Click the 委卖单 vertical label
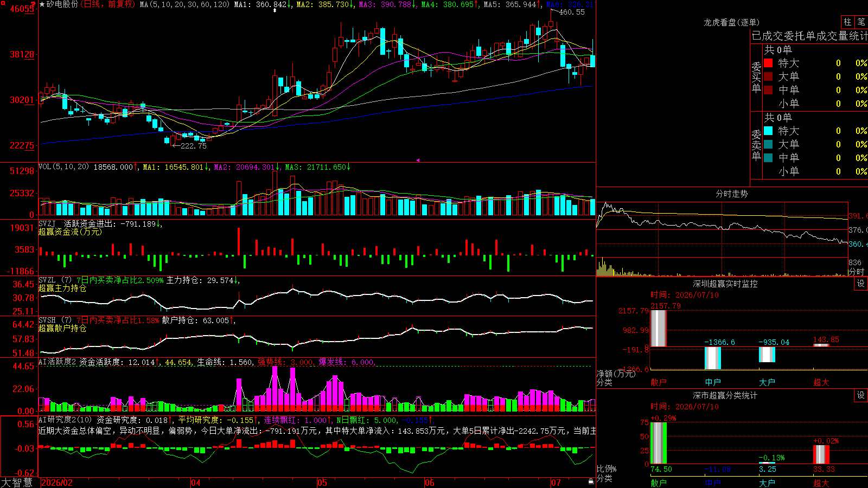The height and width of the screenshot is (488, 868). pos(756,145)
